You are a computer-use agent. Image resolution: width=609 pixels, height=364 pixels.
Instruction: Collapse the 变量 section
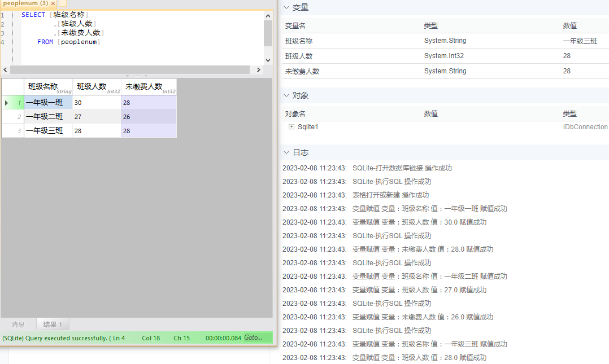coord(286,7)
